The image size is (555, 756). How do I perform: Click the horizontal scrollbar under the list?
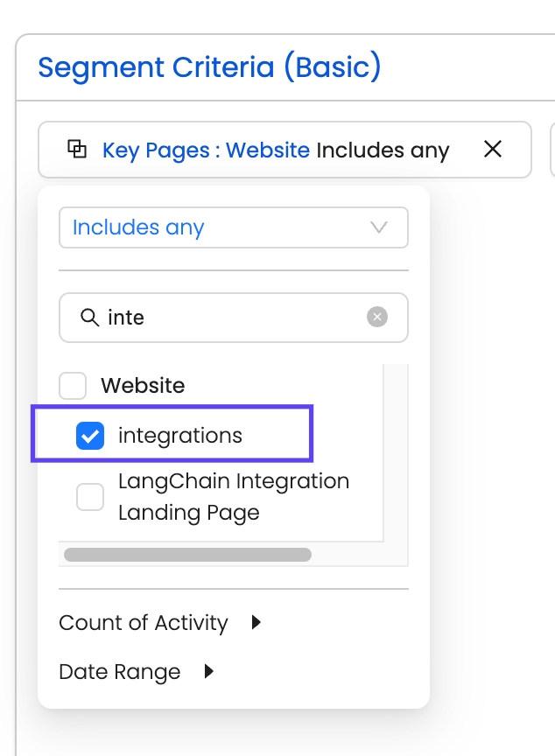(x=187, y=554)
